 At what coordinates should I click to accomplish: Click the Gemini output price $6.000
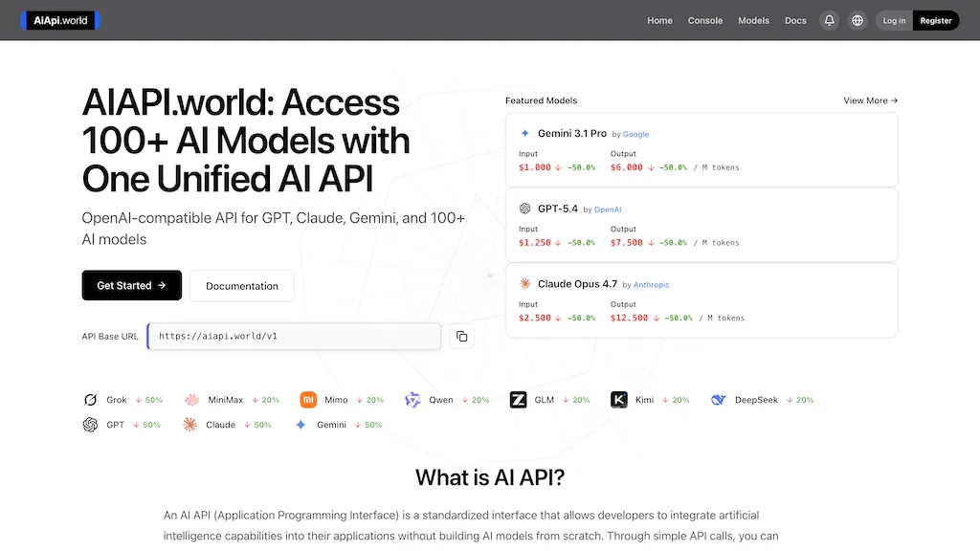click(x=626, y=167)
